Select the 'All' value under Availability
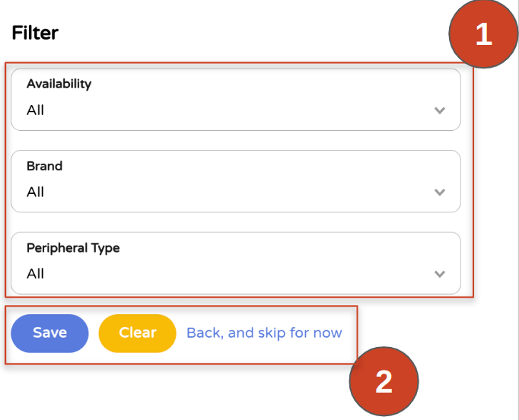The width and height of the screenshot is (519, 420). [36, 110]
